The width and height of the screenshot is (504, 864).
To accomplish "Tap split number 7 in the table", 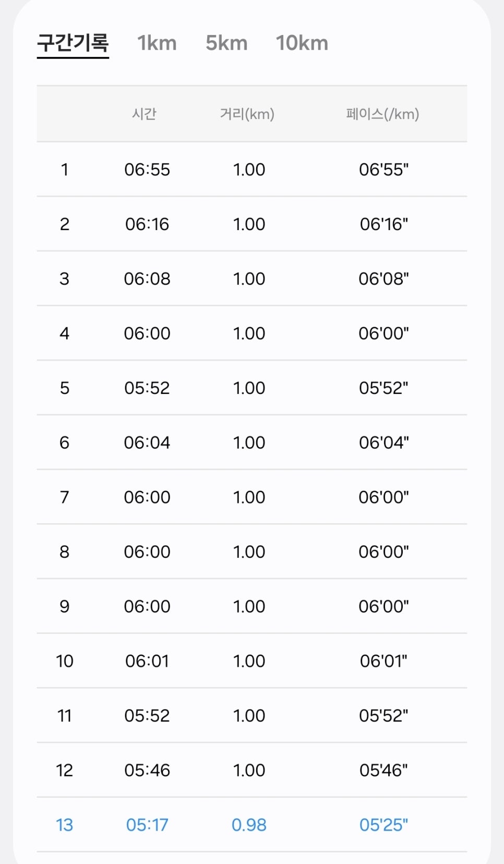I will click(64, 497).
